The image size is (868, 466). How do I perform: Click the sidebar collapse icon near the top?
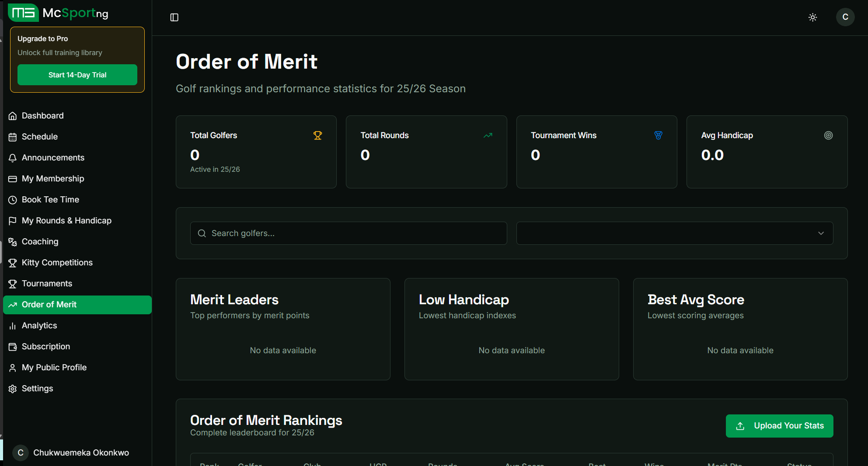point(174,17)
